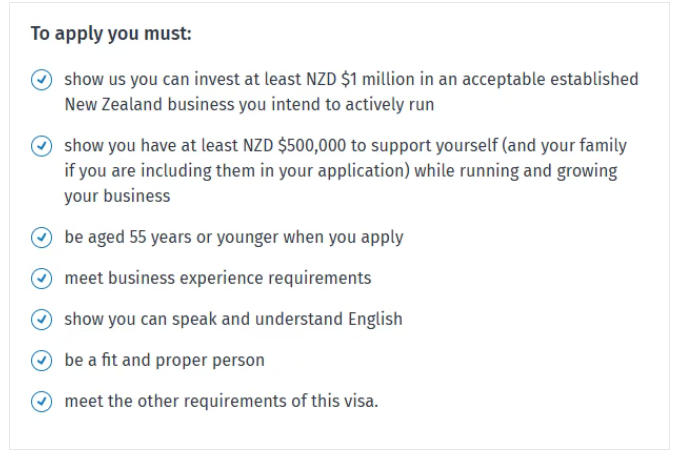Click the checkmark icon beside fit and proper person
The width and height of the screenshot is (681, 456).
[41, 361]
